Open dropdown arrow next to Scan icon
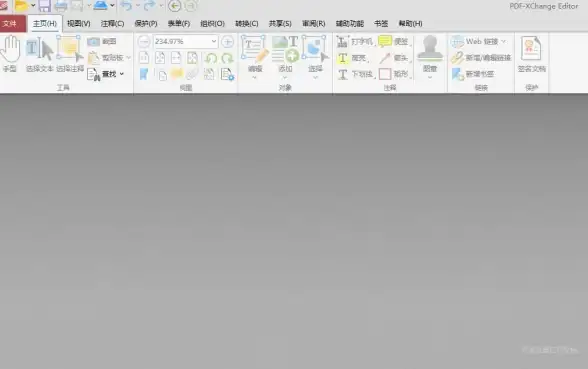The width and height of the screenshot is (588, 369). coord(112,6)
